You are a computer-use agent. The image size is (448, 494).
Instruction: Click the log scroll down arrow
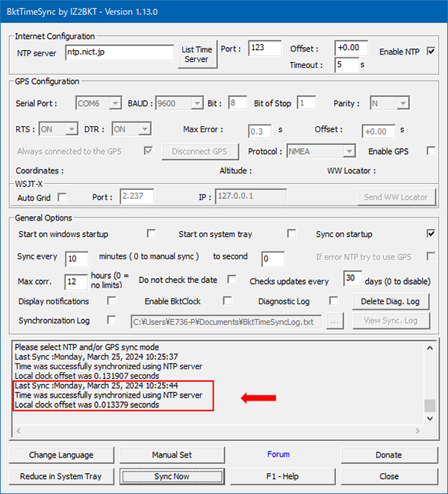430,419
